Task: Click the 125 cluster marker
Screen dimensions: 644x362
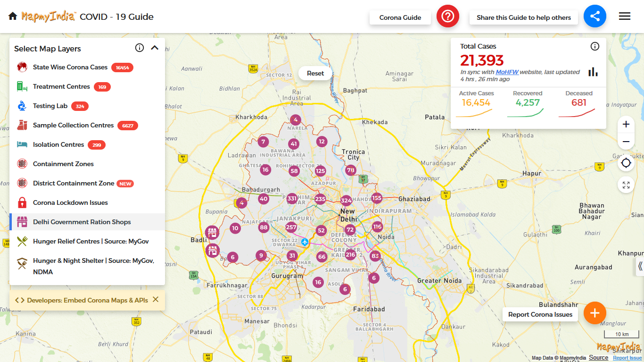Action: point(321,171)
